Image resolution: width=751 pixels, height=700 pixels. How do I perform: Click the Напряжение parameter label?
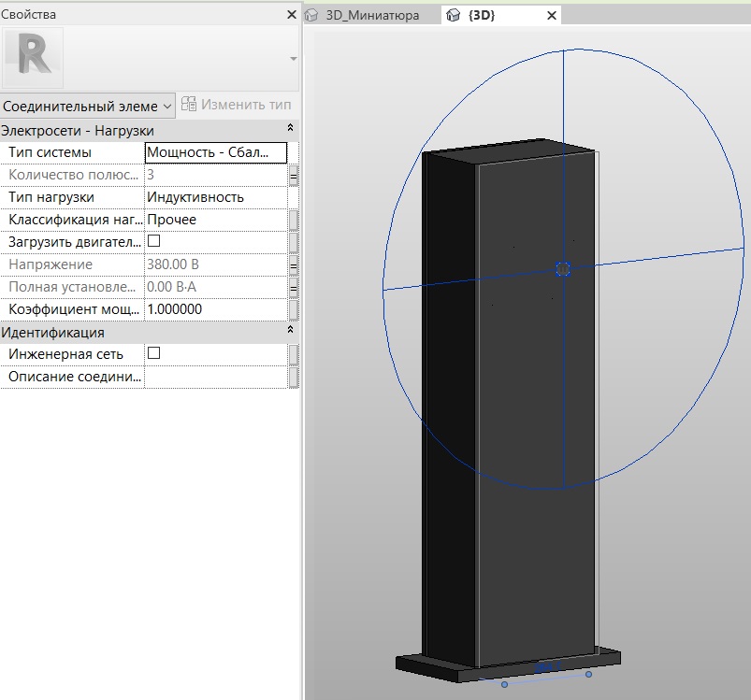coord(51,264)
